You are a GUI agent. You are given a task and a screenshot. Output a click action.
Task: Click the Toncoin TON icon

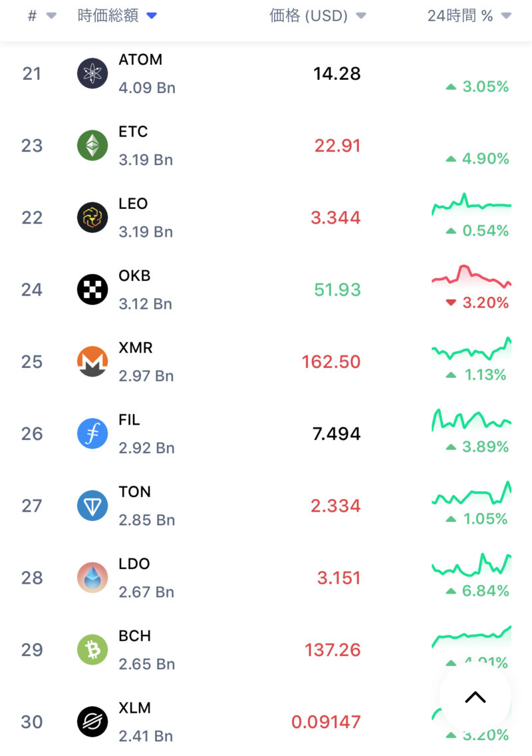point(92,506)
